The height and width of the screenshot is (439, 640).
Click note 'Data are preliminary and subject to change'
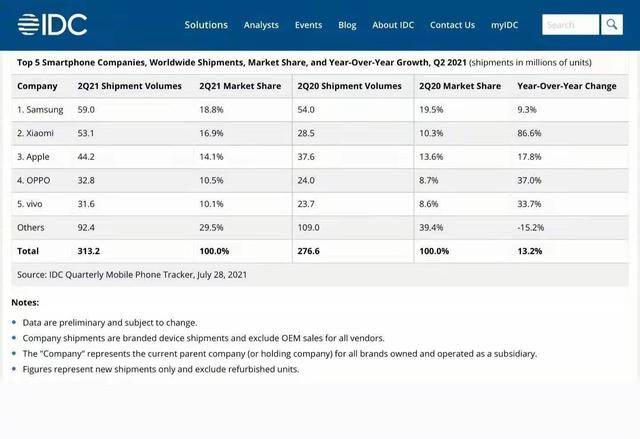tap(110, 323)
